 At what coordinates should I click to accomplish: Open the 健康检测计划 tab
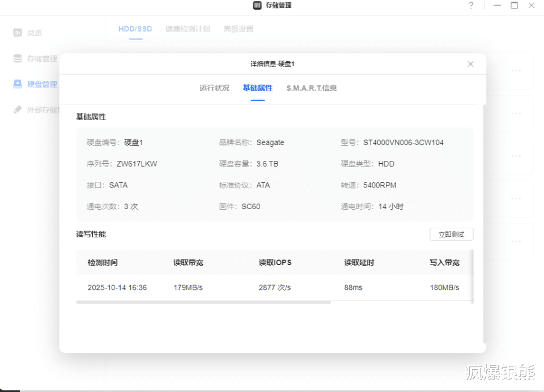(188, 29)
